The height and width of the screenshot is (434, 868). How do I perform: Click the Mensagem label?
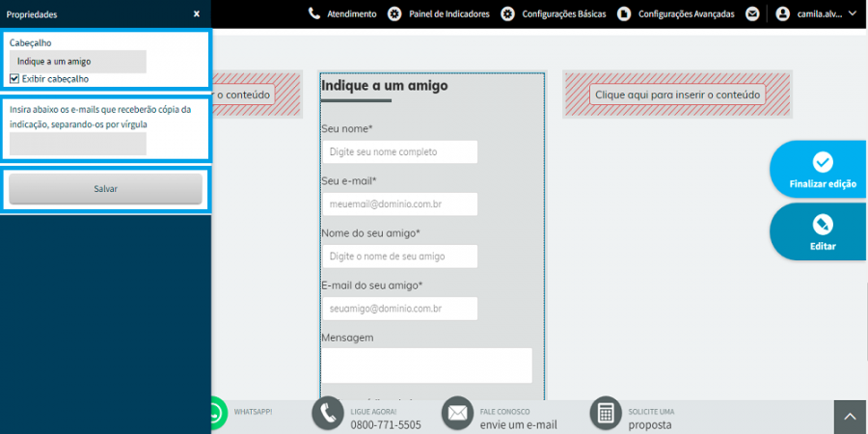tap(347, 338)
